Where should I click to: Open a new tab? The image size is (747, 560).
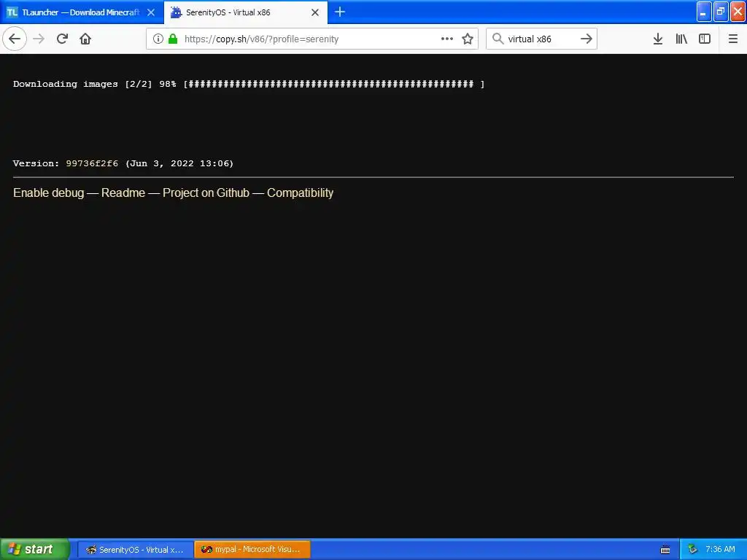tap(340, 12)
